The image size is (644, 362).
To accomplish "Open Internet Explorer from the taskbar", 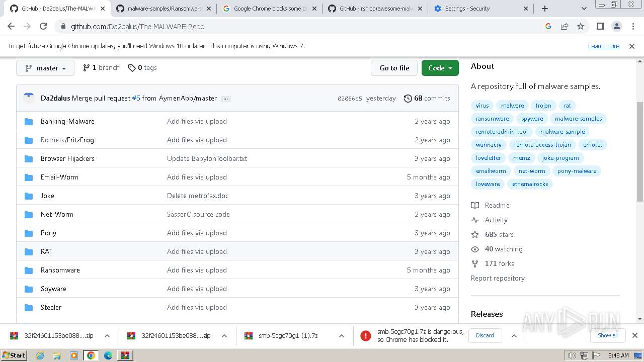I will 40,355.
